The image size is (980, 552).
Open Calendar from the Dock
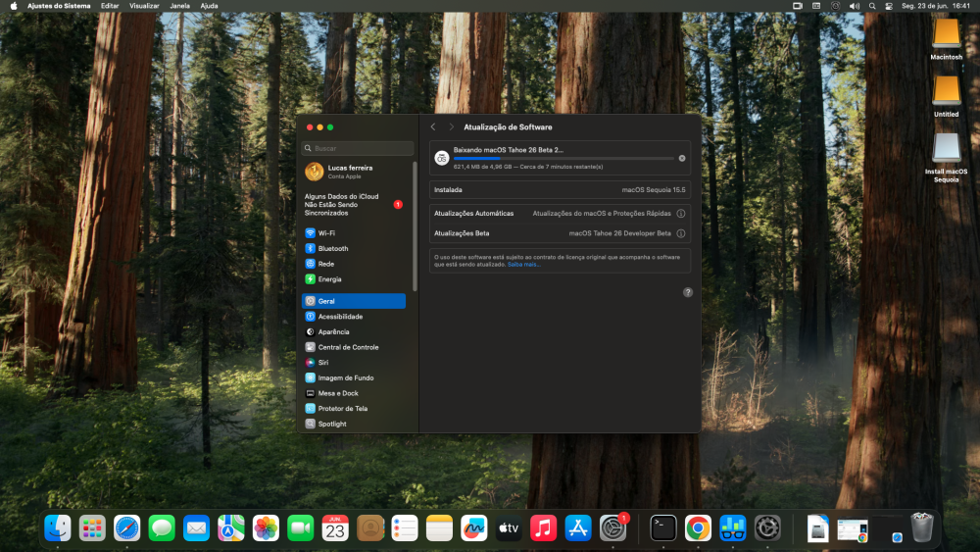pyautogui.click(x=335, y=528)
